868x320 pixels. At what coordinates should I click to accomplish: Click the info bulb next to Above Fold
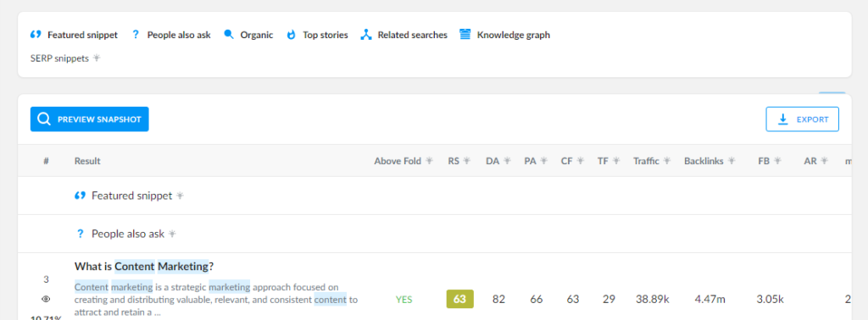429,161
